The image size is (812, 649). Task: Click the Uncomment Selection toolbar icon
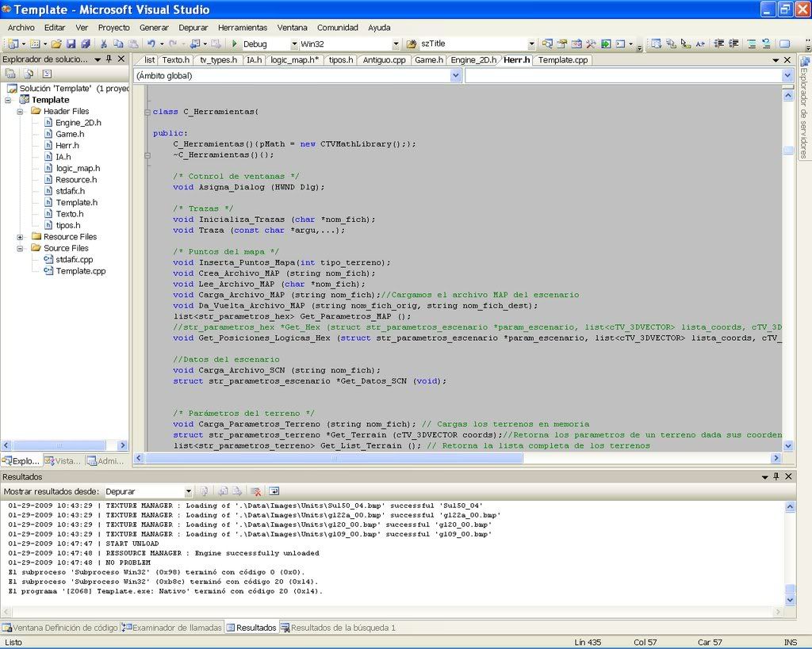tap(766, 44)
